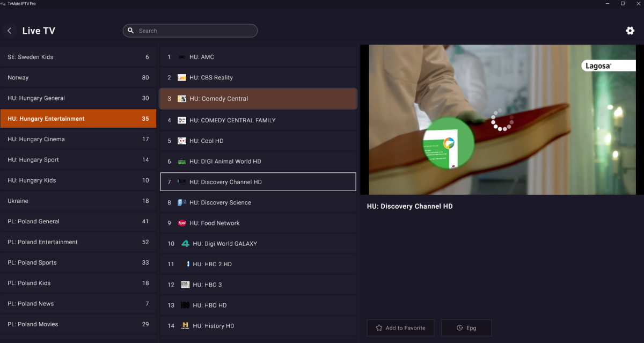The width and height of the screenshot is (644, 343).
Task: Add Discovery Channel HD to favorites
Action: [x=400, y=328]
